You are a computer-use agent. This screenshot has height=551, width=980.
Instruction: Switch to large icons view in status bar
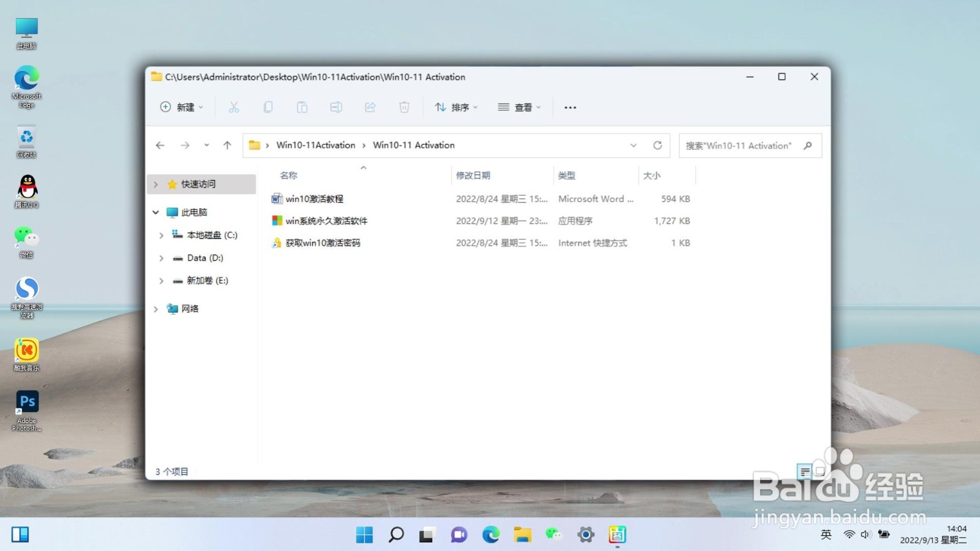point(820,471)
